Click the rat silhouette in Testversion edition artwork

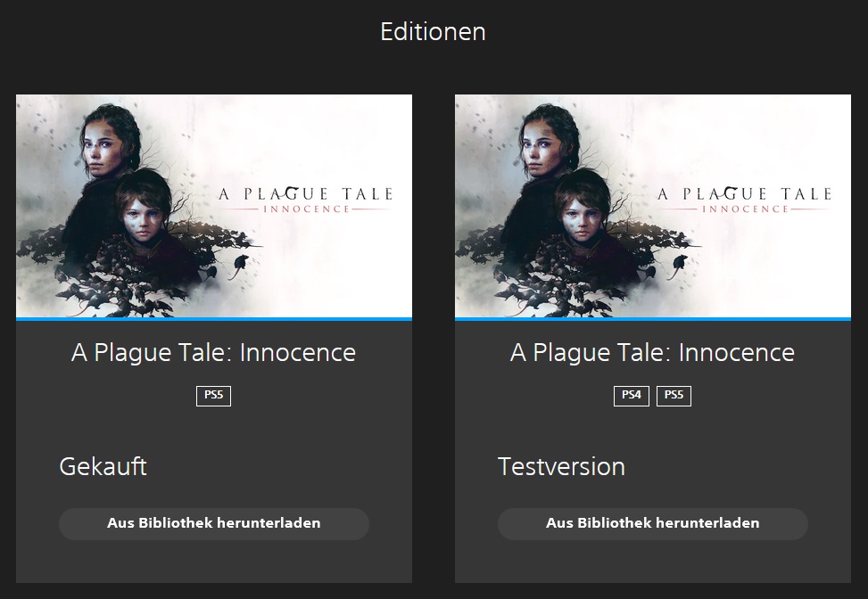[680, 263]
